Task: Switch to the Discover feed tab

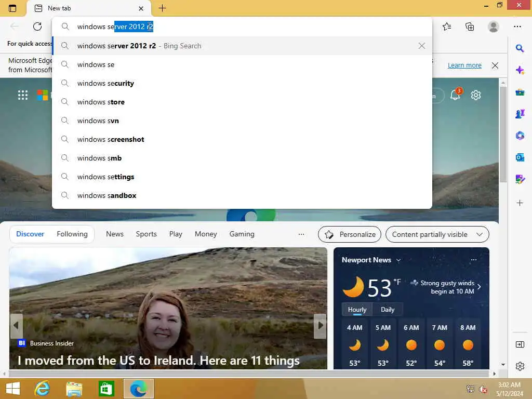Action: [x=30, y=234]
